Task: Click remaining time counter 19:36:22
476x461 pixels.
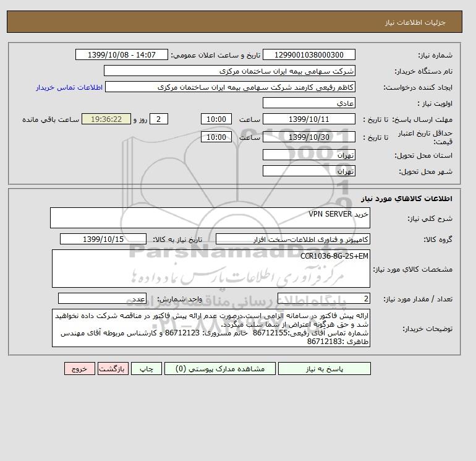Action: (x=106, y=119)
